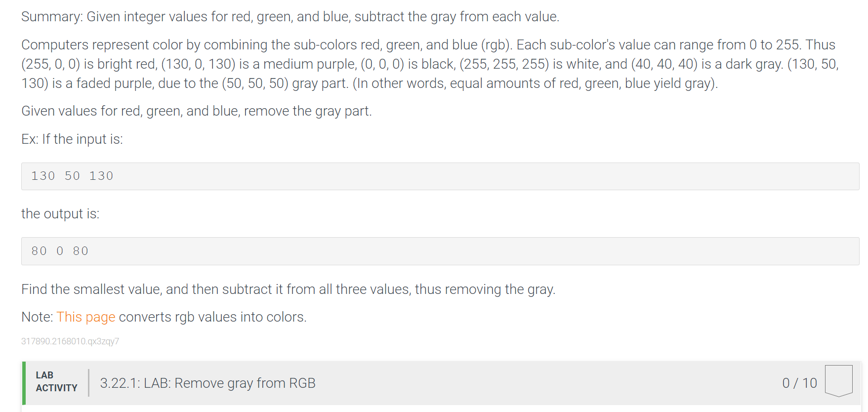Viewport: 868px width, 412px height.
Task: Click the vertical divider beside LAB ACTIVITY
Action: click(x=88, y=383)
